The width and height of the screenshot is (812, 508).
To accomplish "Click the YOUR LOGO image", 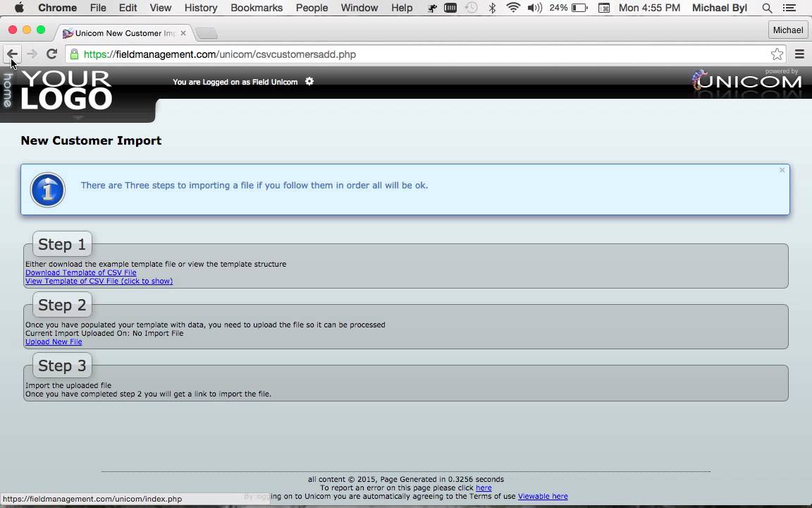I will 66,90.
